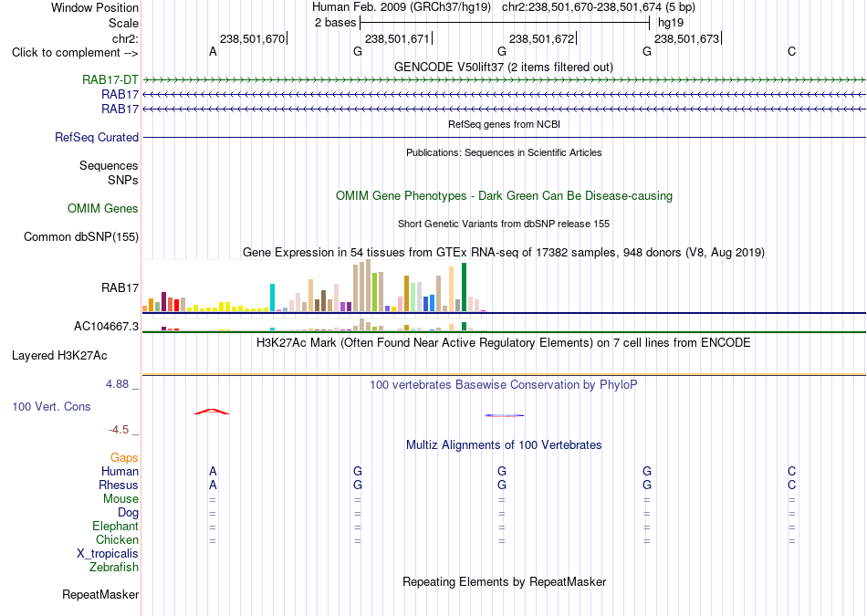867x616 pixels.
Task: Click the OMIM Genes track label
Action: pos(103,208)
